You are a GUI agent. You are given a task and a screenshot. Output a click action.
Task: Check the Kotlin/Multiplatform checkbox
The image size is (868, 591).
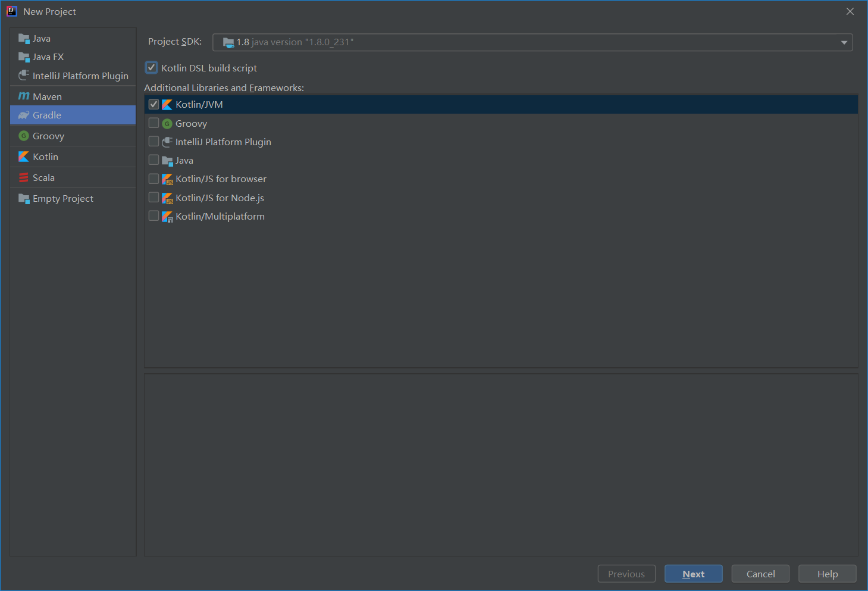click(x=154, y=216)
